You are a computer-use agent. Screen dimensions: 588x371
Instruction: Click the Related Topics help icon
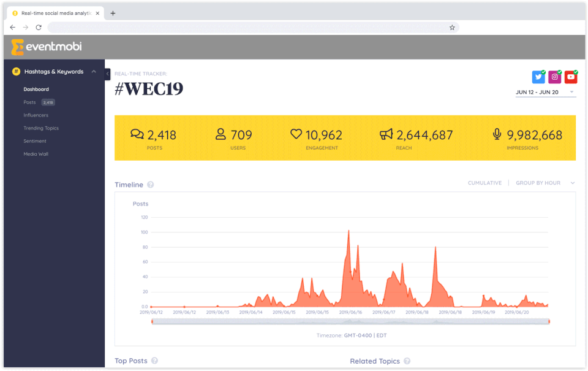pos(407,361)
